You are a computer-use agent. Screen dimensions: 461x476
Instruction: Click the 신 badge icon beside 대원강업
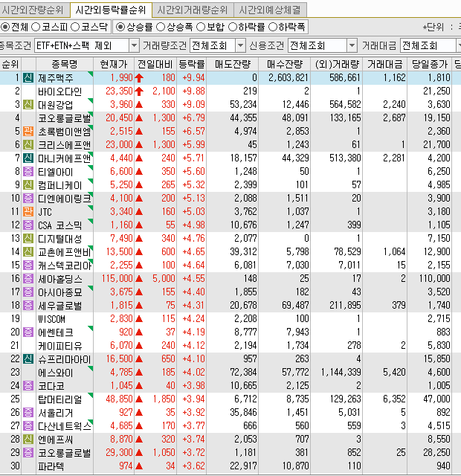coord(28,105)
